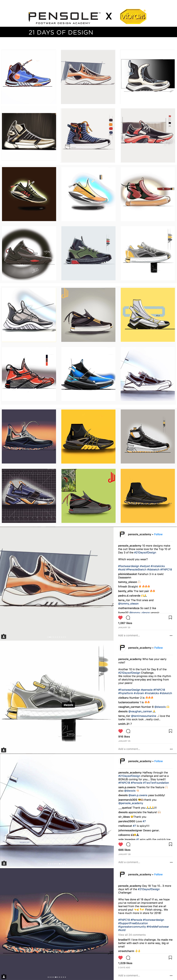This screenshot has width=177, height=980.
Task: Like the post with 1,067 likes
Action: click(x=120, y=617)
